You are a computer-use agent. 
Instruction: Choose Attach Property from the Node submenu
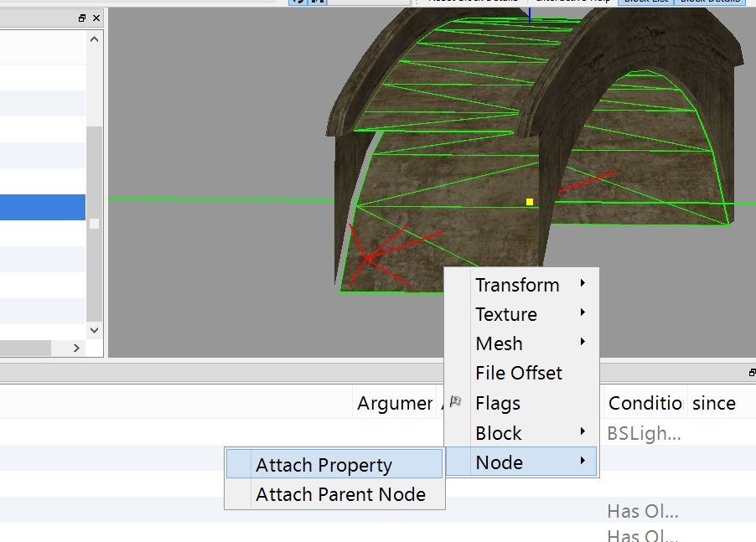click(334, 464)
